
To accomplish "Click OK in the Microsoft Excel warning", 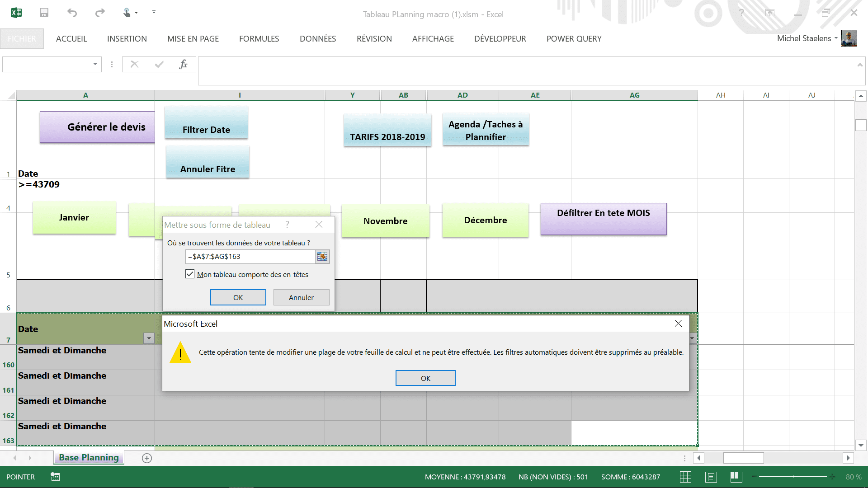I will click(x=425, y=378).
